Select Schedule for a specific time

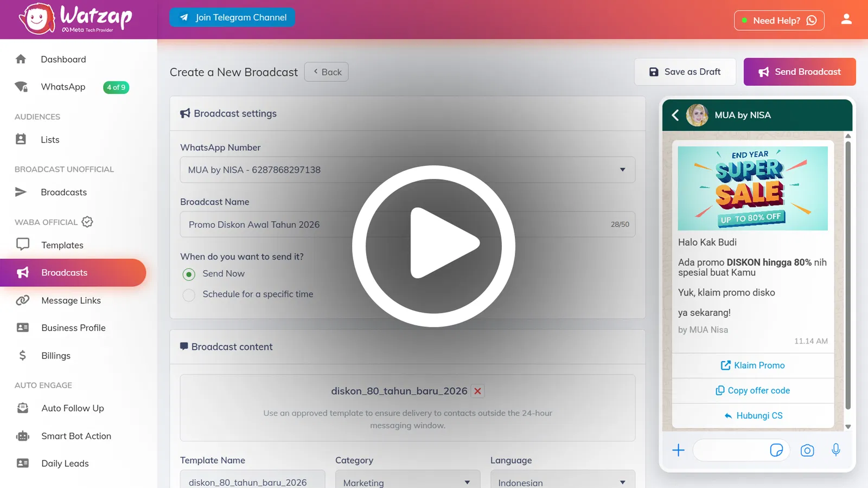(189, 295)
